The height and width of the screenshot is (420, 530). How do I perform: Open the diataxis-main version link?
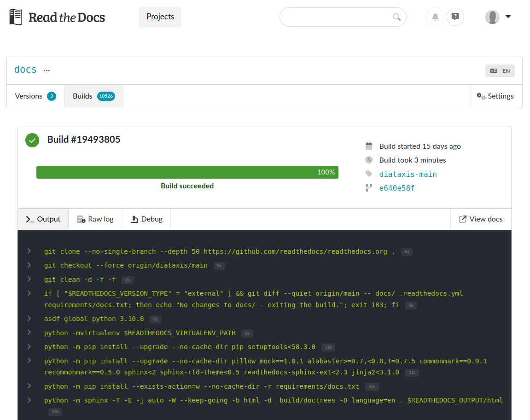[x=408, y=174]
